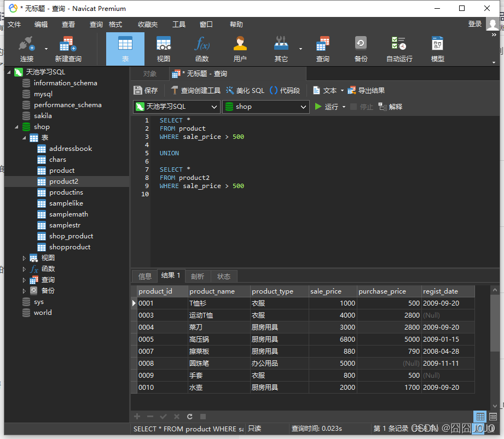The image size is (504, 439).
Task: Save the query with 保存
Action: (146, 91)
